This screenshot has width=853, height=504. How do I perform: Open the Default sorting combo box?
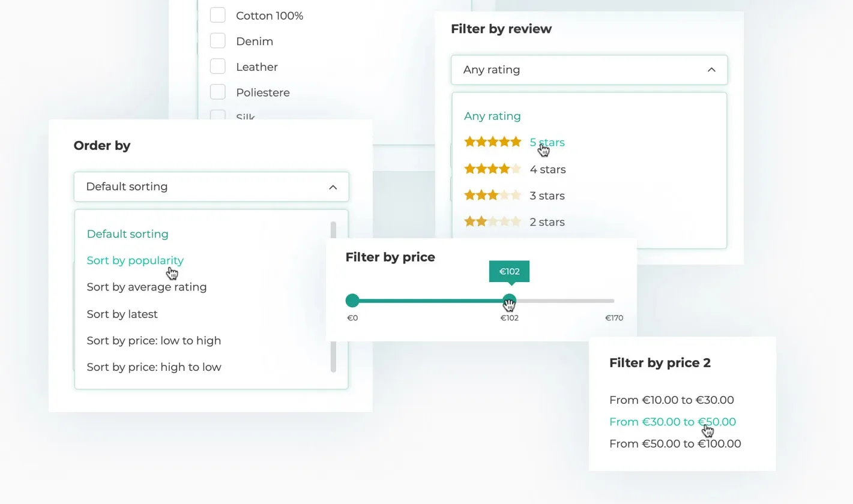pyautogui.click(x=211, y=187)
